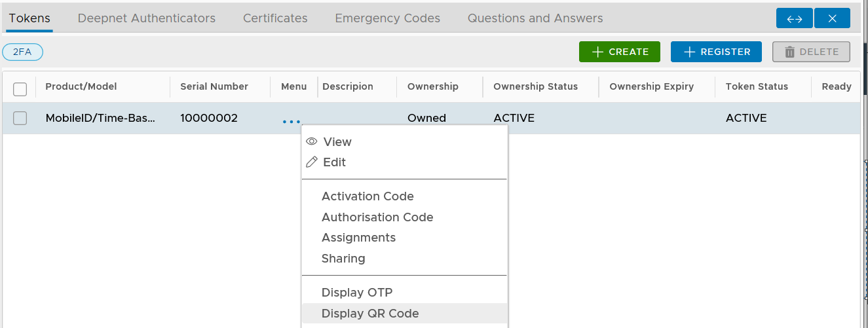The width and height of the screenshot is (868, 328).
Task: Check the MobileID token row checkbox
Action: tap(20, 118)
